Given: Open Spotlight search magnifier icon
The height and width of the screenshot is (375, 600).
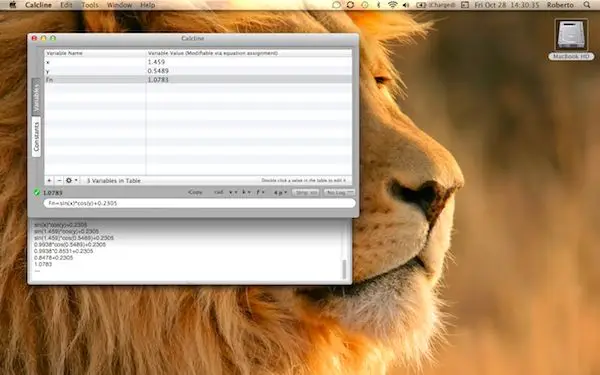Looking at the screenshot, I should pos(587,5).
